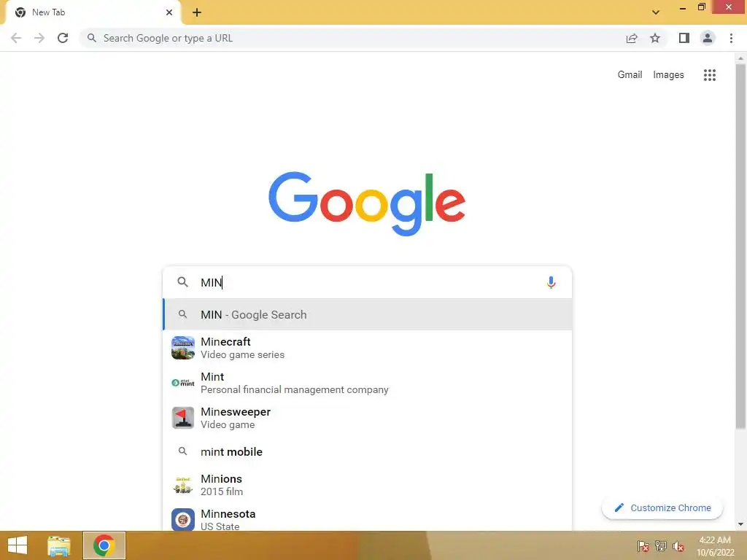Open Action Center flag in tray
Viewport: 747px width, 560px height.
point(643,546)
